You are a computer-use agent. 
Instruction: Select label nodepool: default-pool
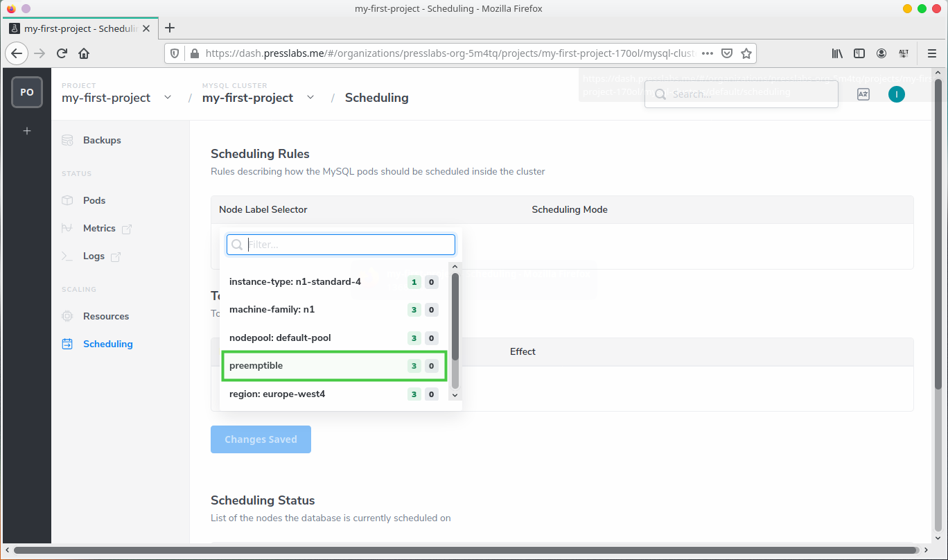(334, 338)
